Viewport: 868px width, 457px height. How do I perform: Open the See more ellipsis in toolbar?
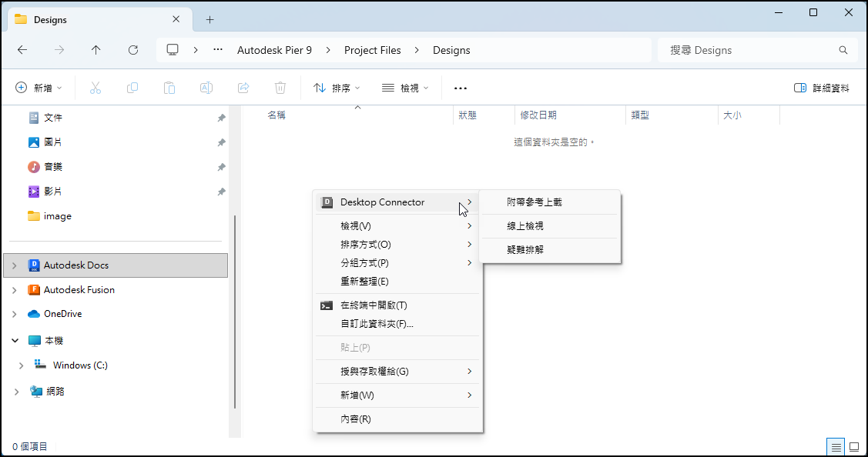pyautogui.click(x=460, y=88)
